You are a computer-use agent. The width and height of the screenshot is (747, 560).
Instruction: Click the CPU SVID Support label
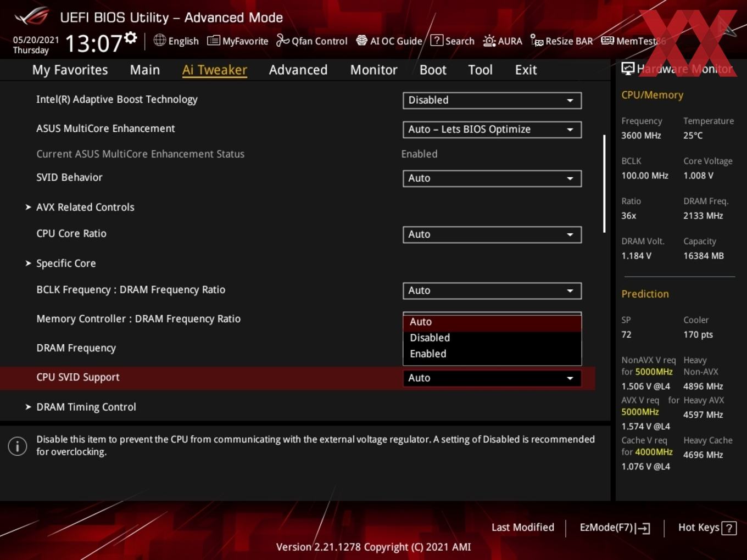pos(77,377)
